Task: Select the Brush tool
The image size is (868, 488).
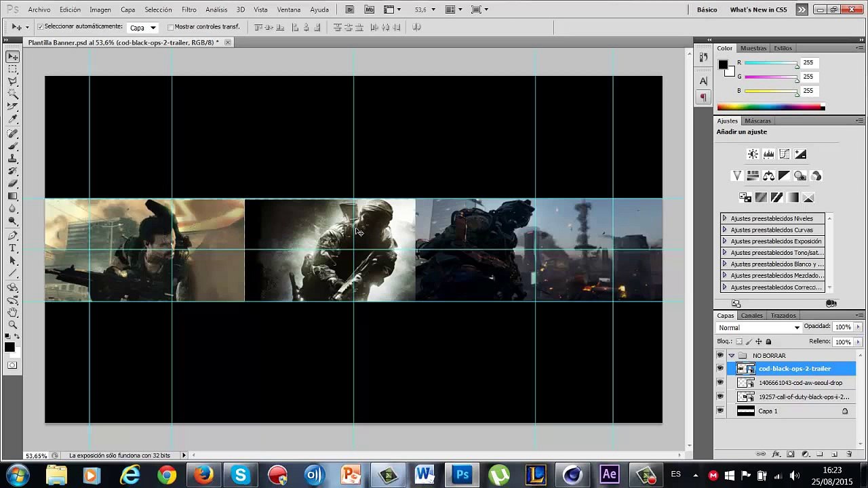Action: pyautogui.click(x=13, y=146)
